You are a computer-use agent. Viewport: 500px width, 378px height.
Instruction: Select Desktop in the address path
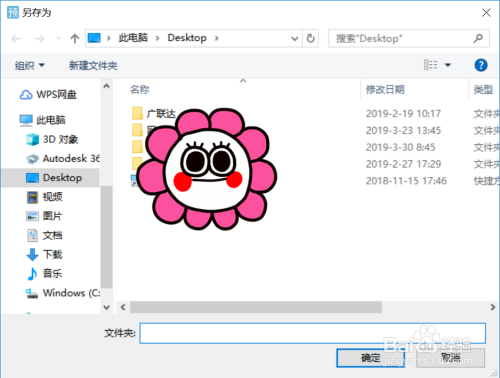click(x=187, y=38)
